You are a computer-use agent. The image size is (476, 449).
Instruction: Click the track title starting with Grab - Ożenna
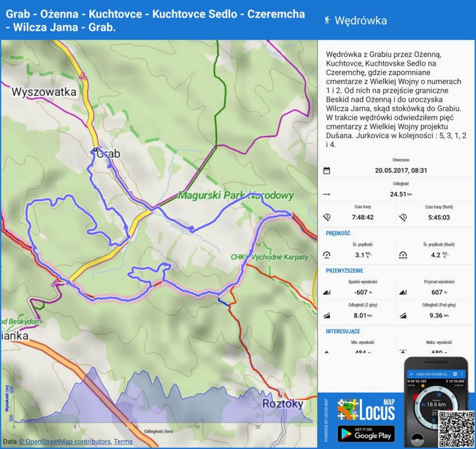[155, 20]
